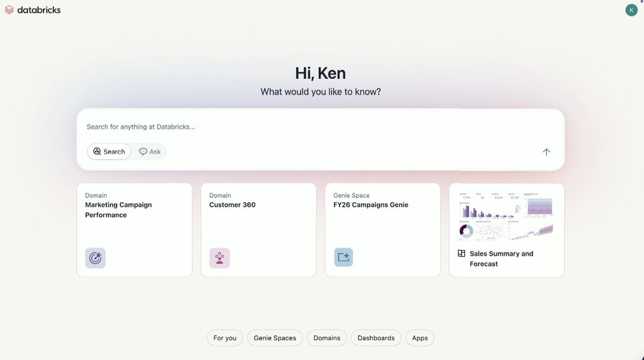
Task: Open the user avatar K menu
Action: coord(631,10)
